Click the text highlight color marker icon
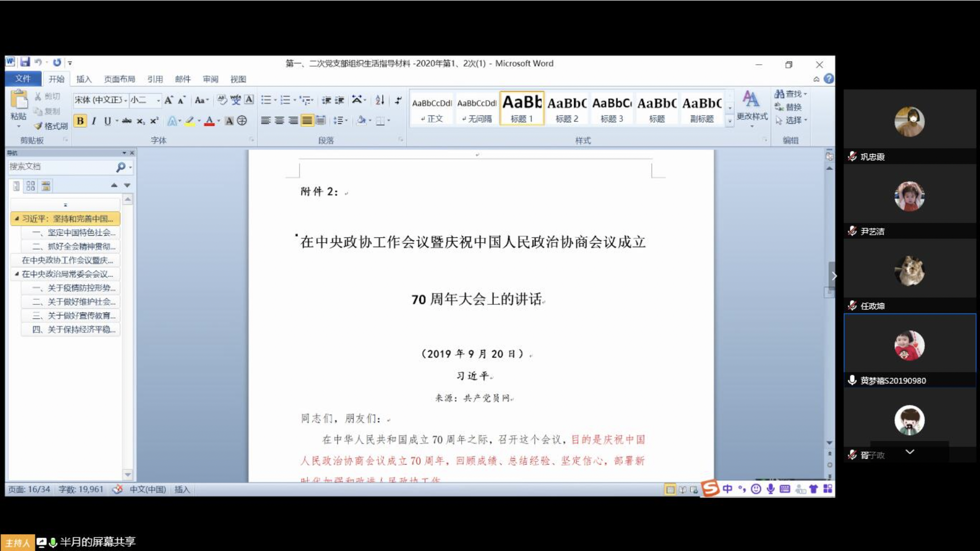Screen dimensions: 980x551 (190, 120)
